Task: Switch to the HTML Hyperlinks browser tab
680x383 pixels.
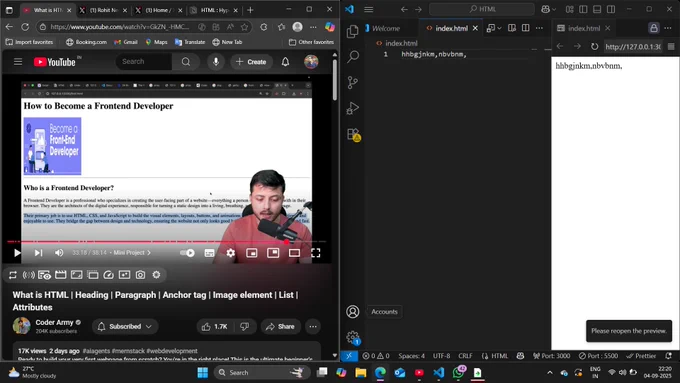Action: click(214, 10)
